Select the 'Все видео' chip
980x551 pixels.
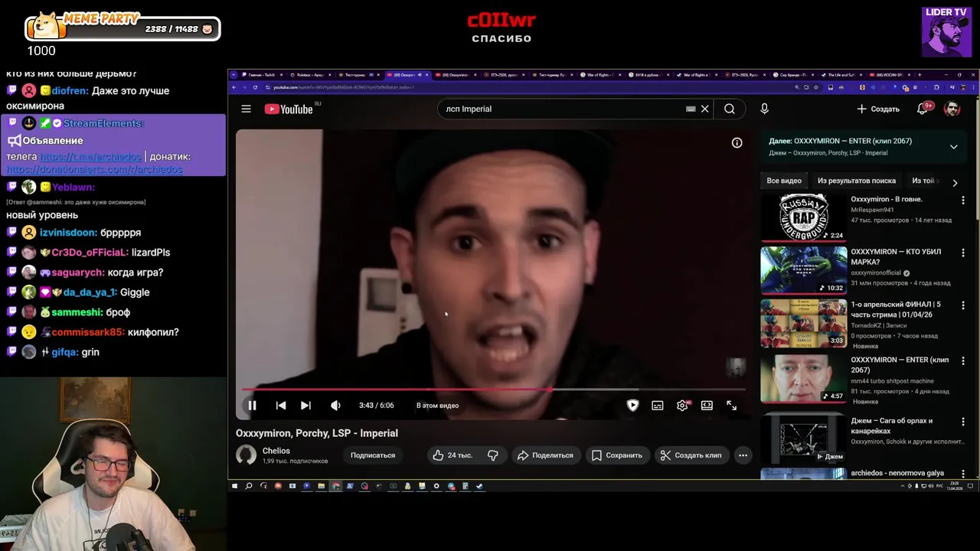784,181
